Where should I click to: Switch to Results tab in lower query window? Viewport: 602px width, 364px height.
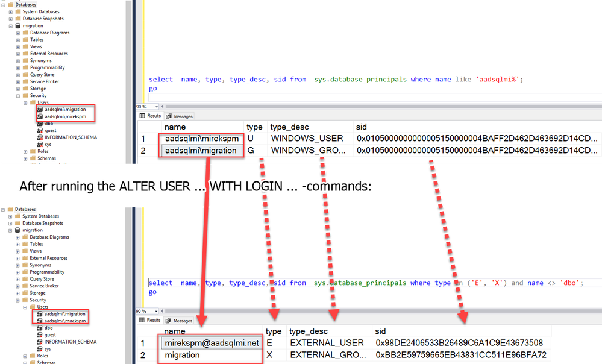149,320
